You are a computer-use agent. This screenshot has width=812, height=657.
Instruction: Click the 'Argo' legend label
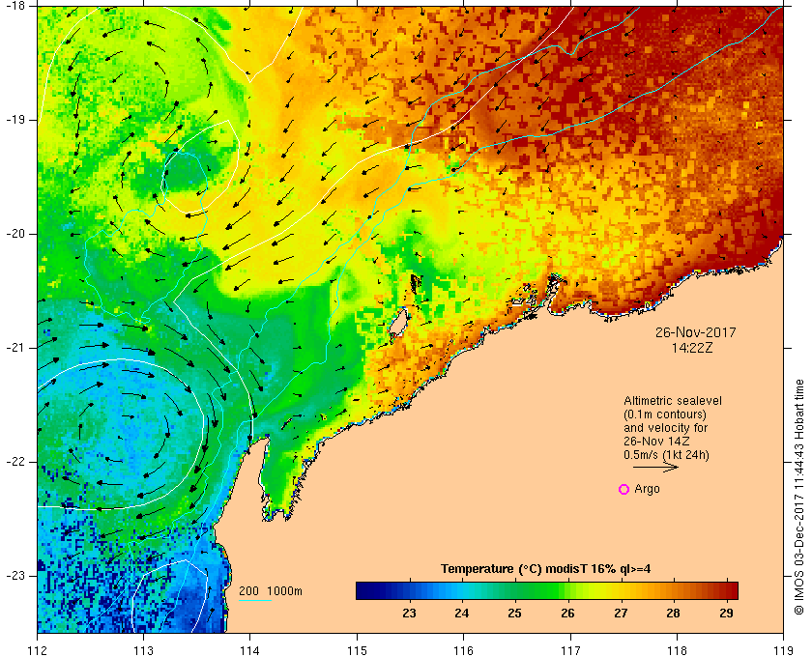click(647, 489)
